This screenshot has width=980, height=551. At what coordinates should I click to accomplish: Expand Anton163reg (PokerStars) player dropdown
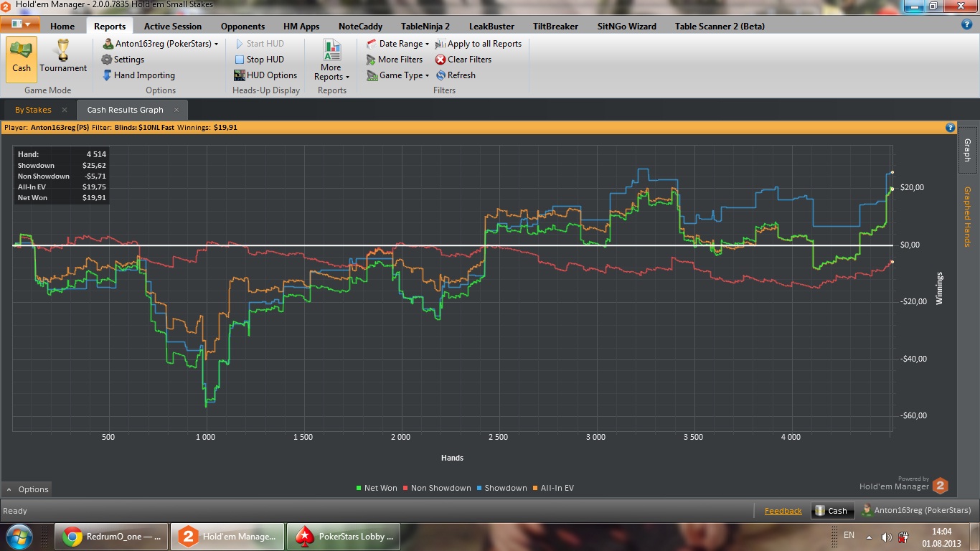(160, 44)
